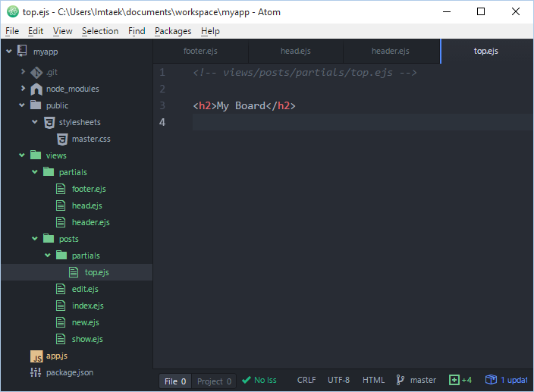Click the UTF-8 encoding selector

tap(338, 380)
